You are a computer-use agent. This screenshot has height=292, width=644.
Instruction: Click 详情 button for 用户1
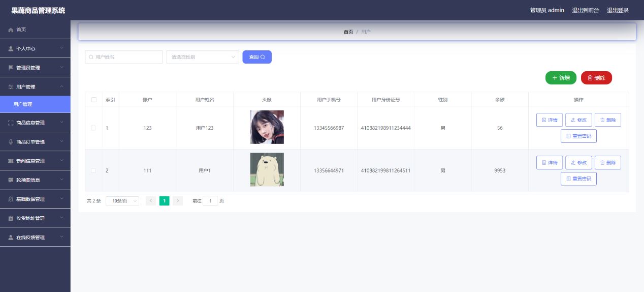(550, 163)
